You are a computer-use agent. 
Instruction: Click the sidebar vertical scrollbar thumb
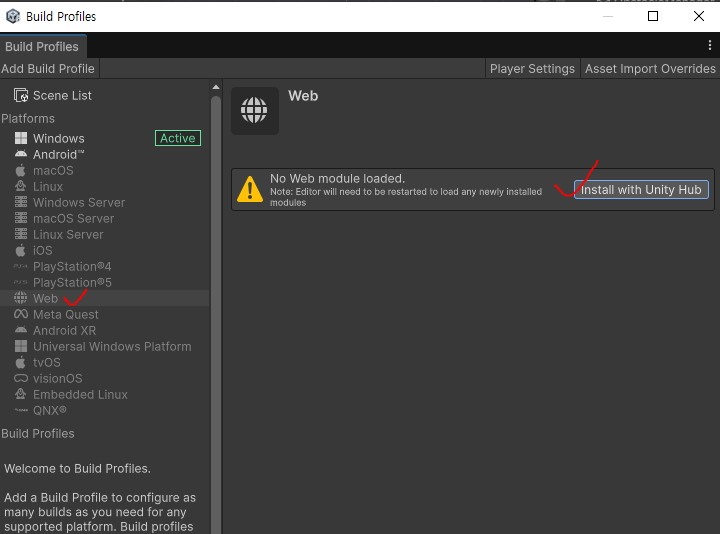(216, 317)
